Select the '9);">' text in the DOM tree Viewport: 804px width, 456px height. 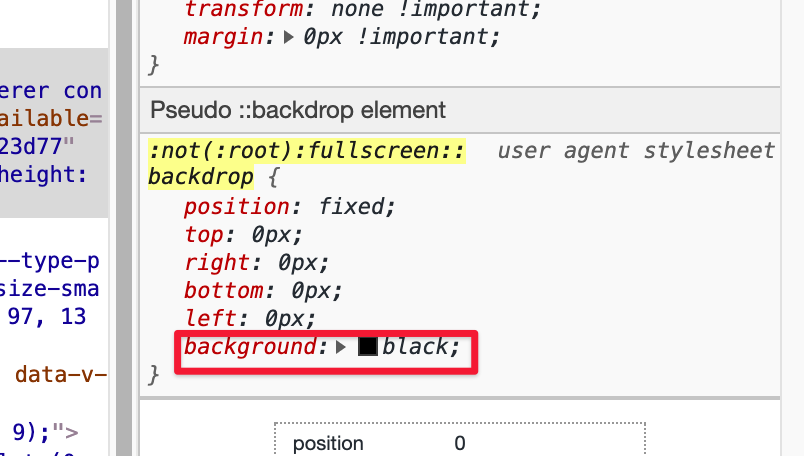(x=46, y=432)
